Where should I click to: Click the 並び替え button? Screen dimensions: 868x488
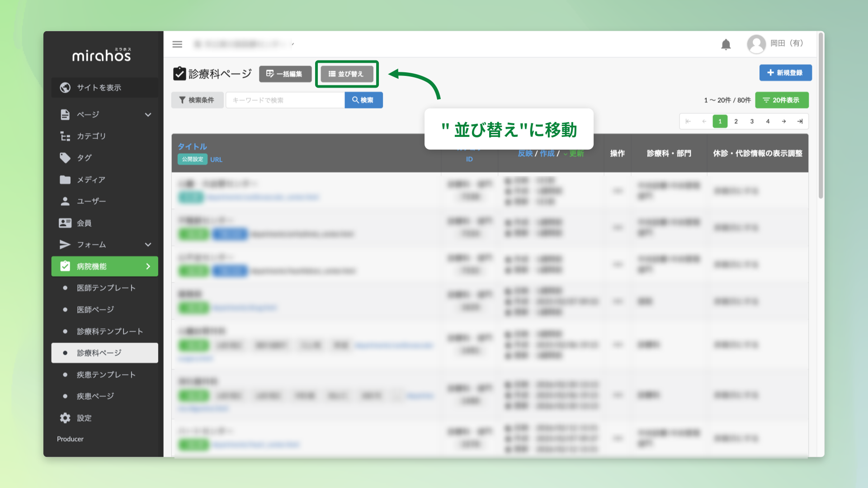pos(346,74)
